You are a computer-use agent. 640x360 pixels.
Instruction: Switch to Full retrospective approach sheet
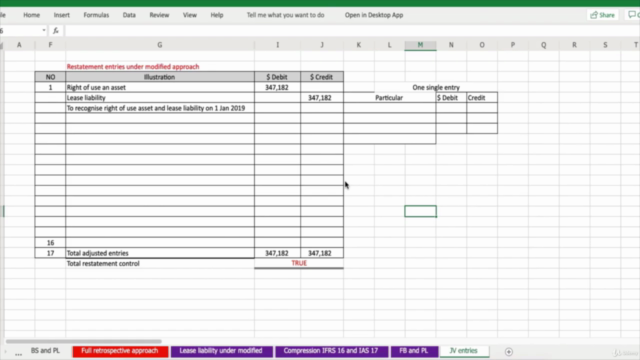[120, 351]
